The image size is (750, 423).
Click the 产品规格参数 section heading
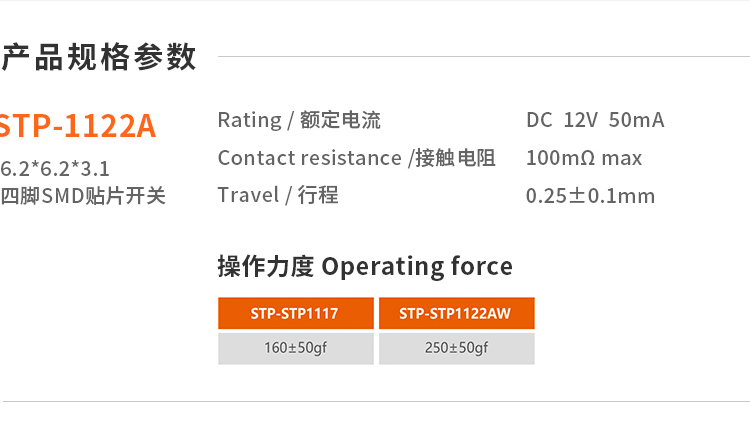pos(98,58)
